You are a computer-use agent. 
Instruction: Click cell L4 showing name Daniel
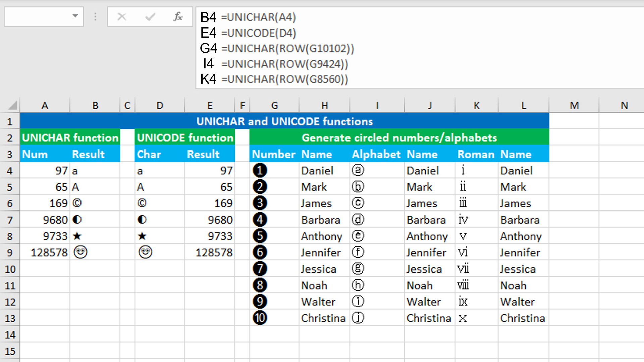524,170
